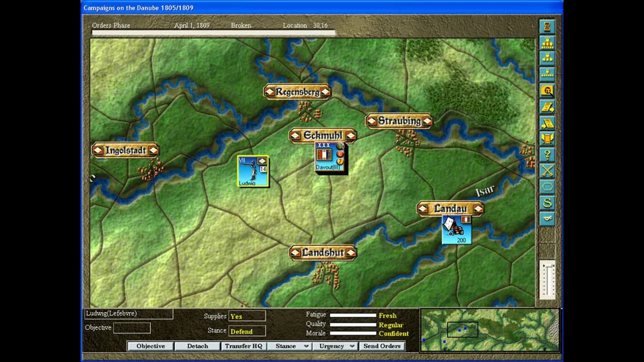This screenshot has height=362, width=644.
Task: Click the Regensberg city name label
Action: point(297,92)
